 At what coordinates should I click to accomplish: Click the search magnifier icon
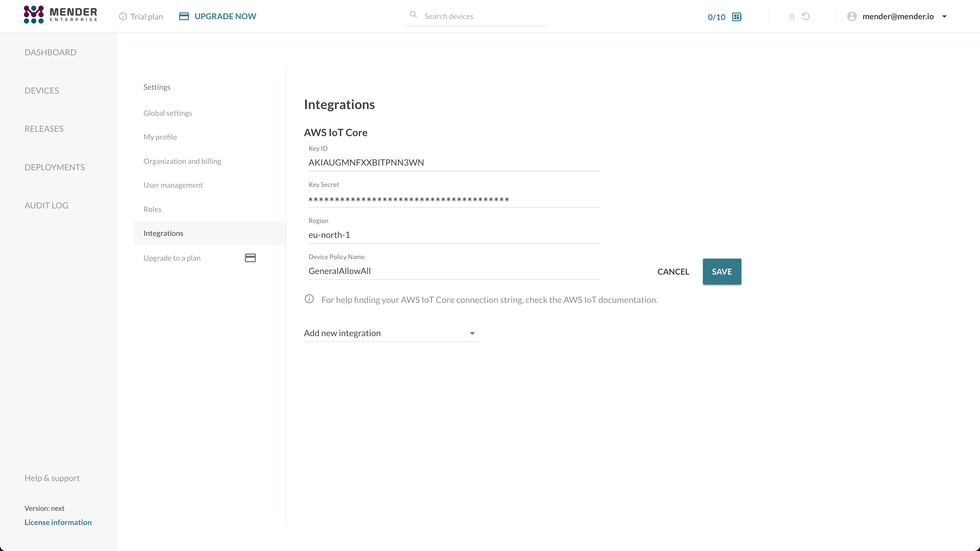[x=413, y=15]
